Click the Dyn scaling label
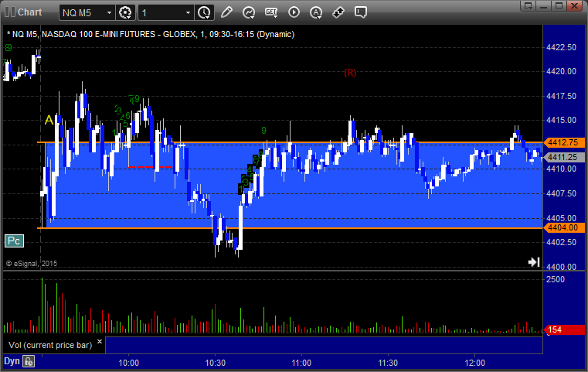Image resolution: width=588 pixels, height=372 pixels. [x=12, y=361]
